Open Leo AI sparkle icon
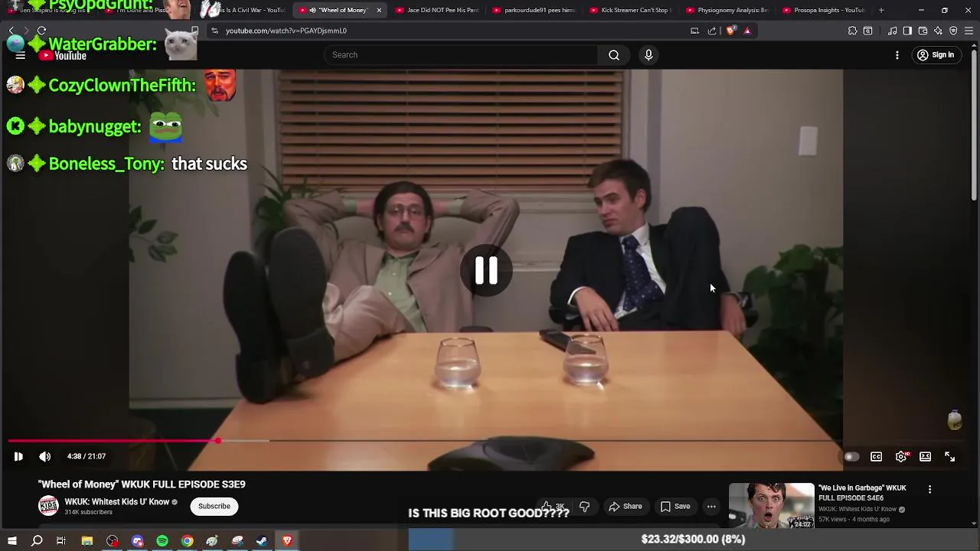Screen dimensions: 980x551 (938, 31)
